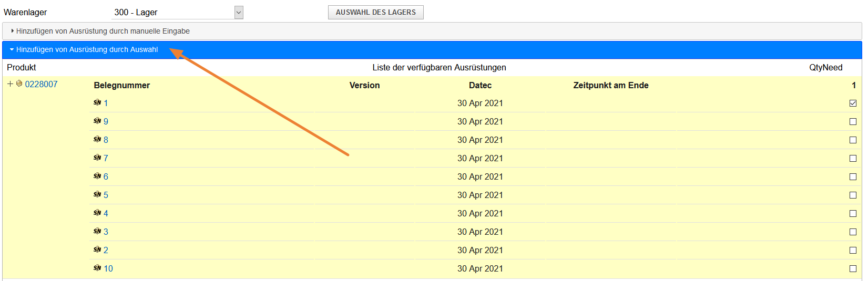Click the product box icon next to 0228007
The image size is (868, 281).
pyautogui.click(x=19, y=84)
